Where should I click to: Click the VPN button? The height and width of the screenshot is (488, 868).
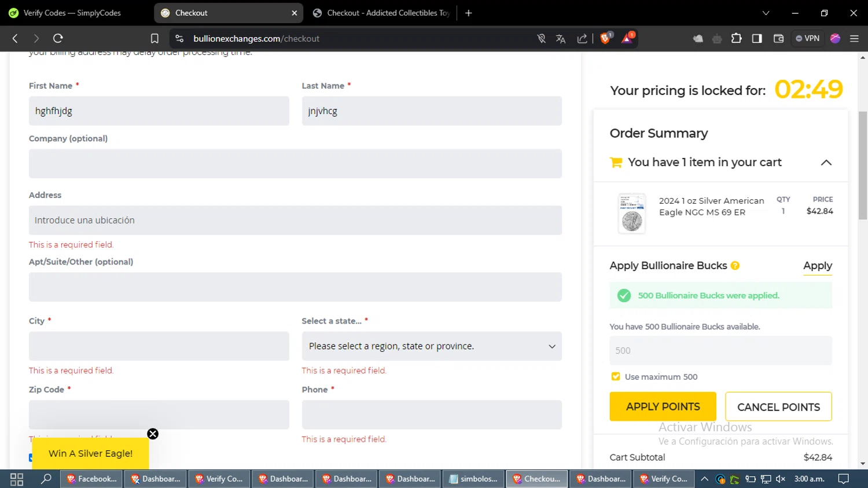[807, 38]
